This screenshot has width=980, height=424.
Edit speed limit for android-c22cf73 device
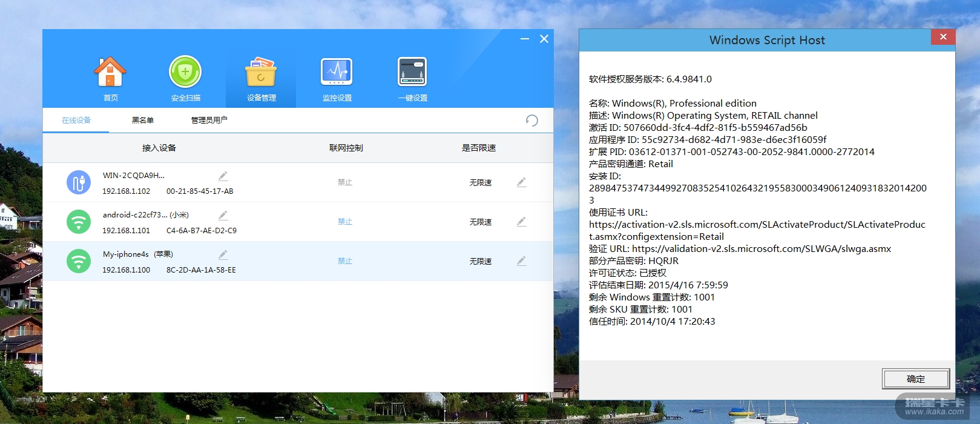pos(521,222)
